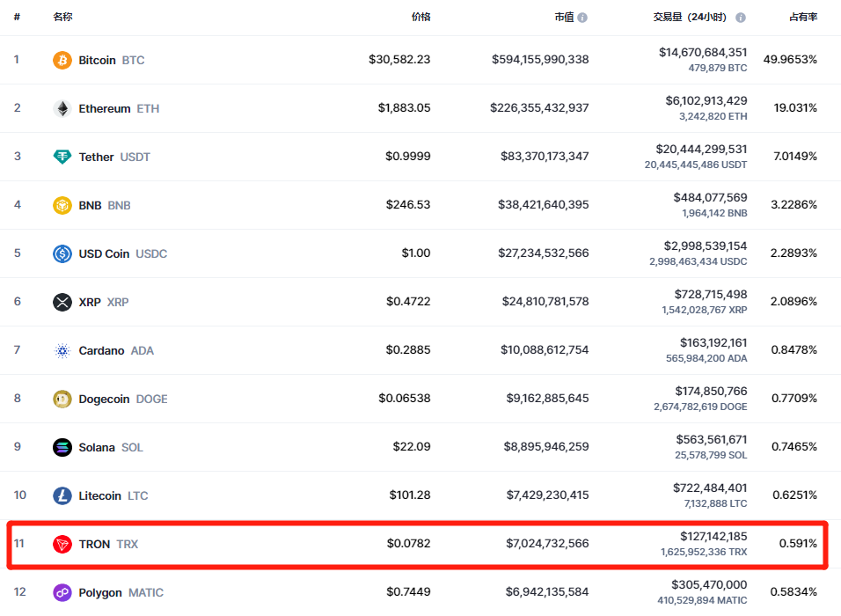Click the Tether green logo icon
The height and width of the screenshot is (616, 841).
click(x=62, y=157)
